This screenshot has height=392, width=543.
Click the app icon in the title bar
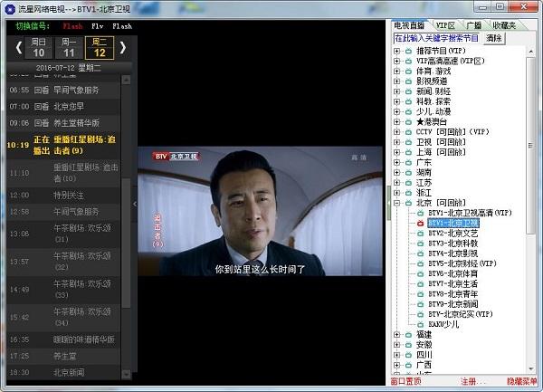point(10,9)
